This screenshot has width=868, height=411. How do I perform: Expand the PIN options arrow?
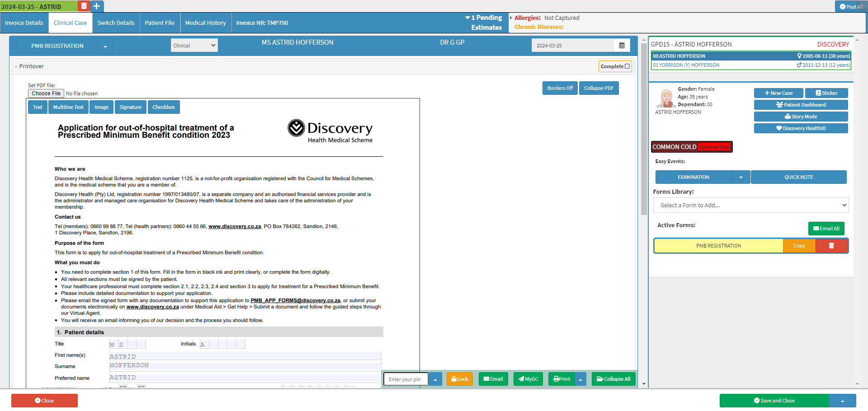(435, 379)
